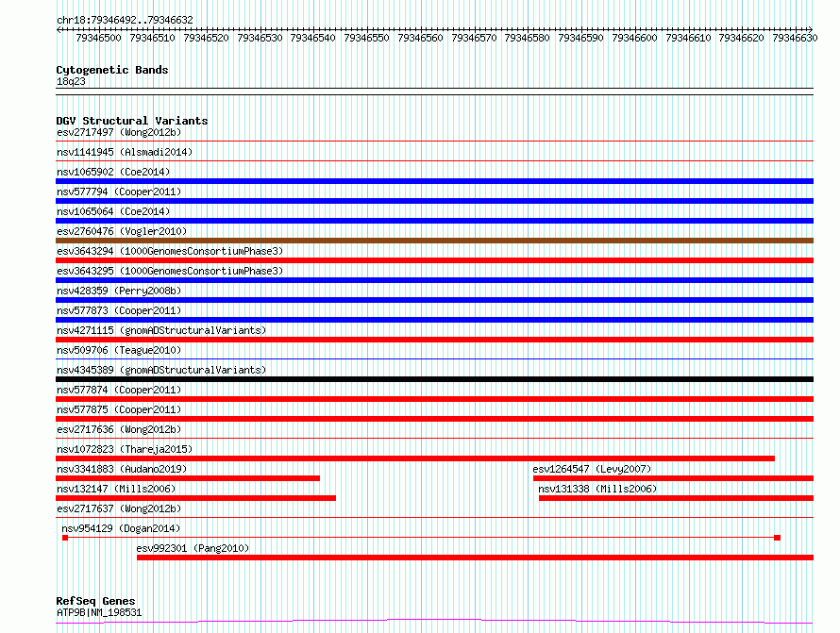Click the nsv3341883 (Audano2019) label
The width and height of the screenshot is (840, 633).
[122, 469]
